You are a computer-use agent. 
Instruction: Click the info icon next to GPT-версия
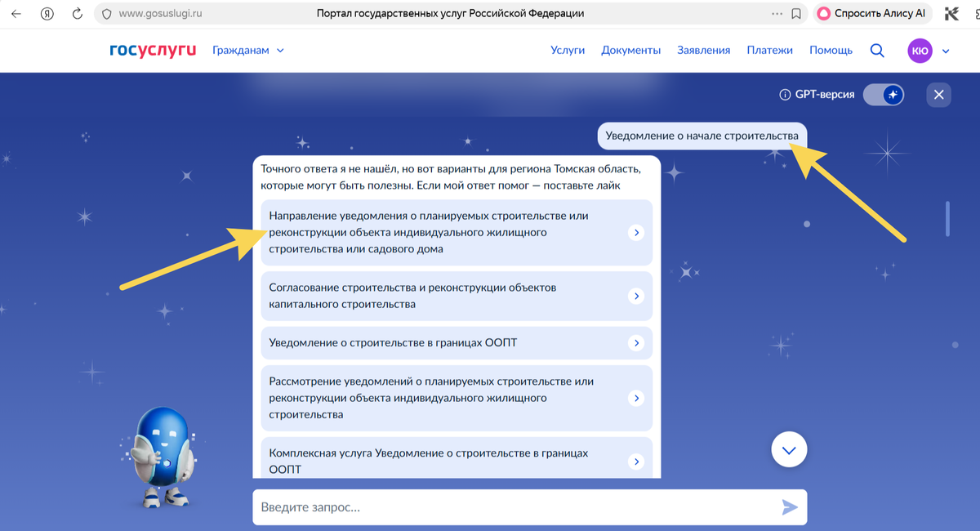pos(784,95)
